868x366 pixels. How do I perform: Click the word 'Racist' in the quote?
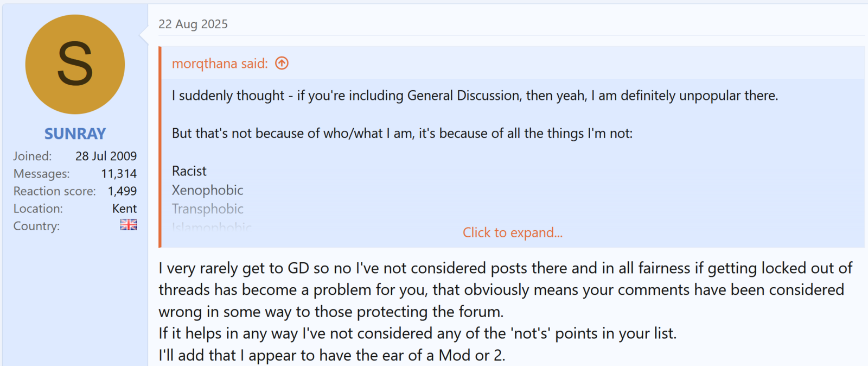coord(189,171)
